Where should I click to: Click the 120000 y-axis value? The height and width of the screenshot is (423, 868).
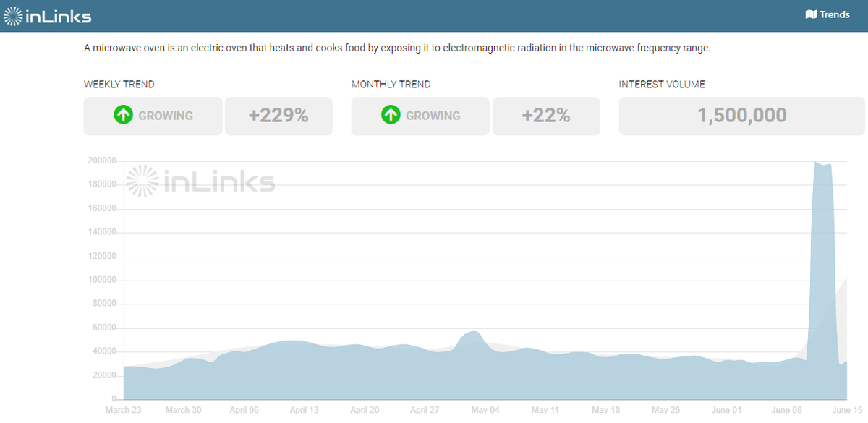click(102, 256)
